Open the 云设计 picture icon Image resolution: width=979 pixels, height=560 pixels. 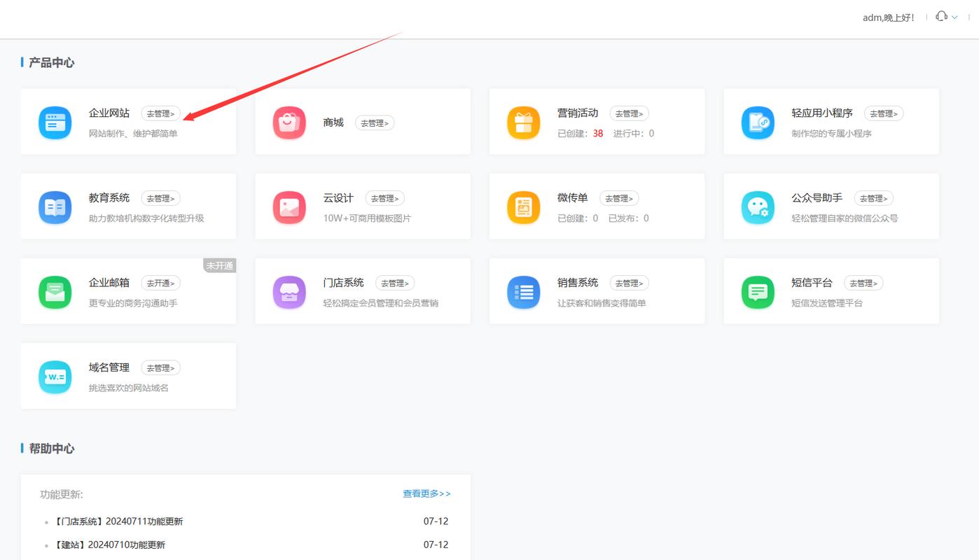point(289,208)
